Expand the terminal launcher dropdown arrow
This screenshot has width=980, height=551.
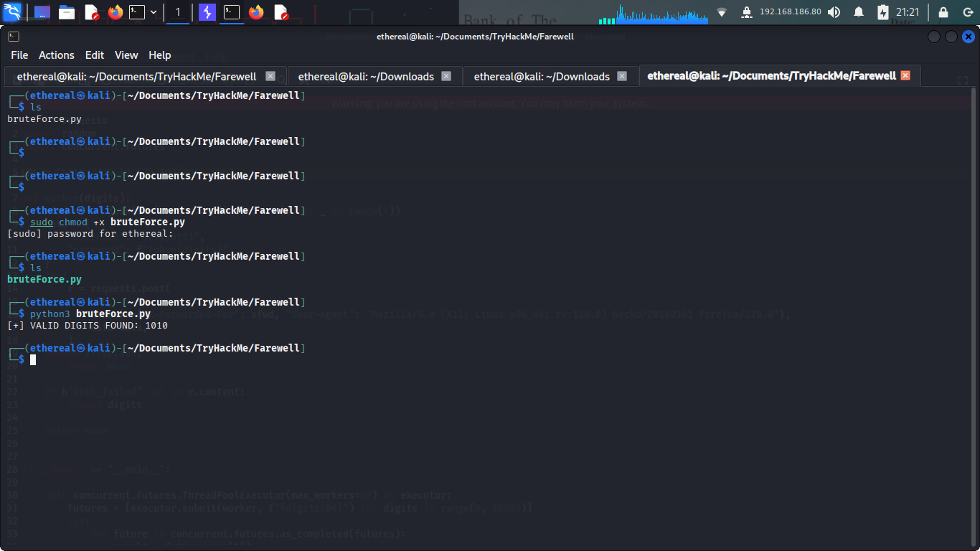(x=154, y=12)
